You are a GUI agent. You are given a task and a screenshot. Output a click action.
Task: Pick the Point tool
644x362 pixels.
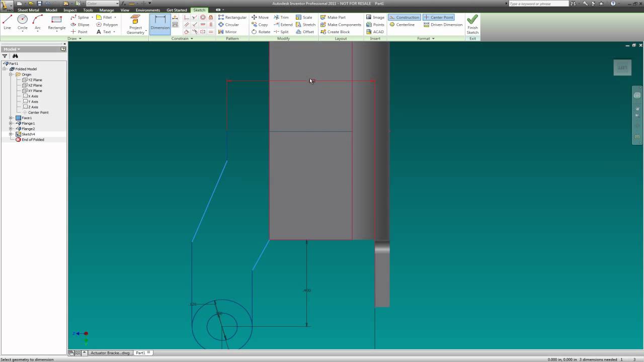pyautogui.click(x=78, y=32)
